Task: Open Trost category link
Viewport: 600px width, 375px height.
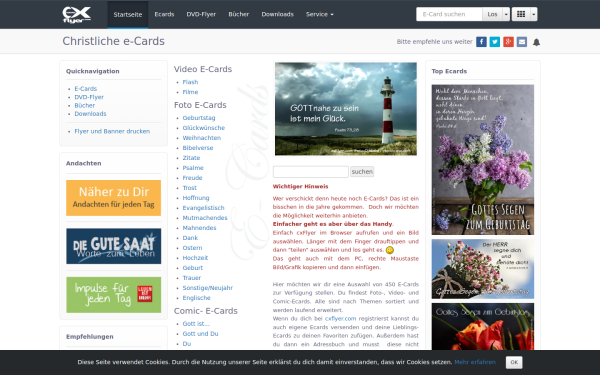Action: pos(189,188)
